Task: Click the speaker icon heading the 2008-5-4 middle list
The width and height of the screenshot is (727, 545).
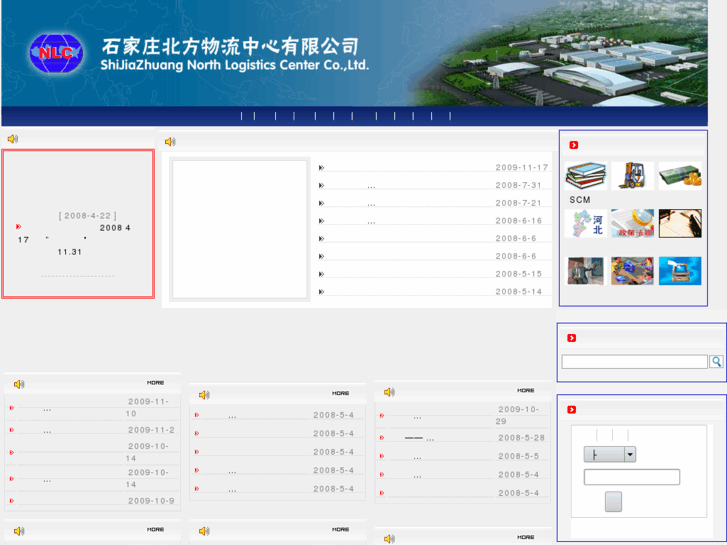Action: tap(204, 395)
